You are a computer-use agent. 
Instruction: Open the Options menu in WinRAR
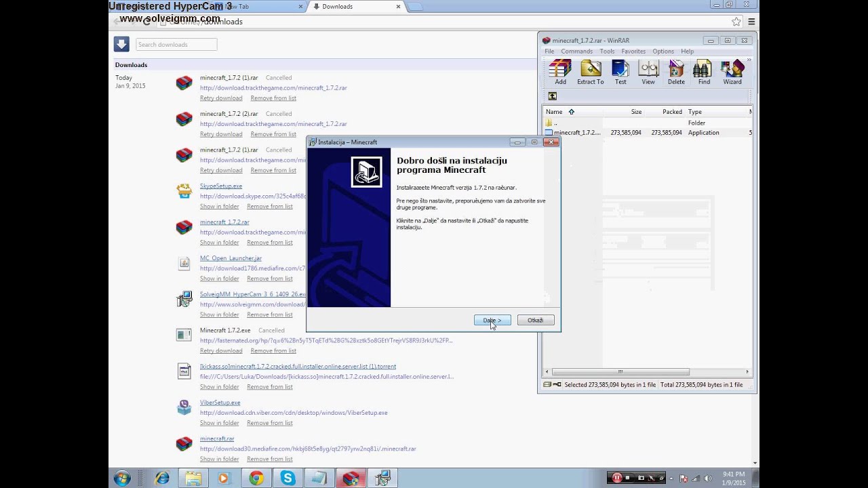coord(663,52)
